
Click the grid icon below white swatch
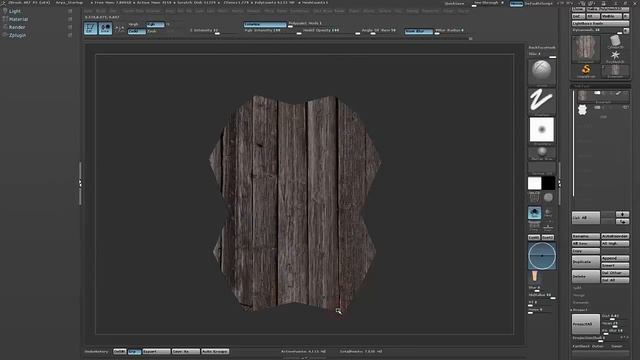tap(534, 198)
